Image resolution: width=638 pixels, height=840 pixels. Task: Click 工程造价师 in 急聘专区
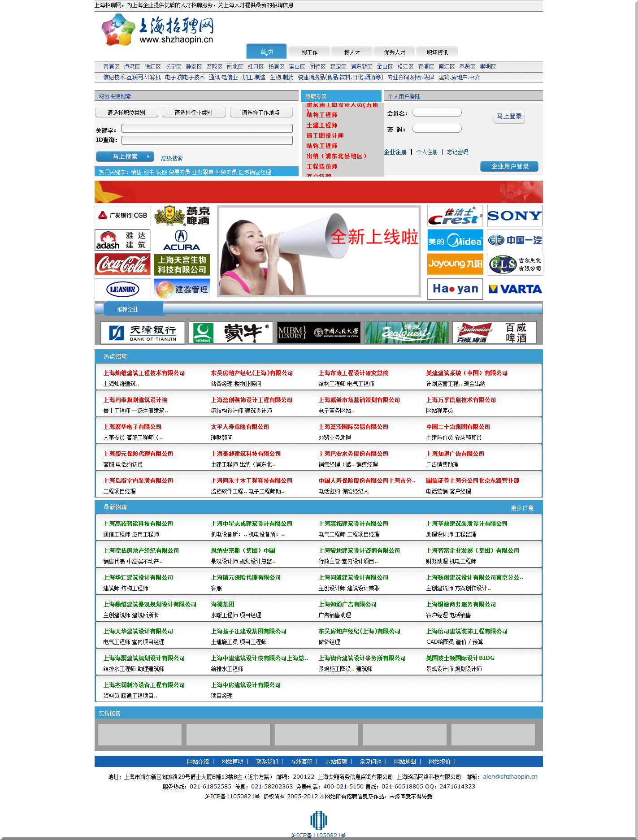(x=322, y=166)
